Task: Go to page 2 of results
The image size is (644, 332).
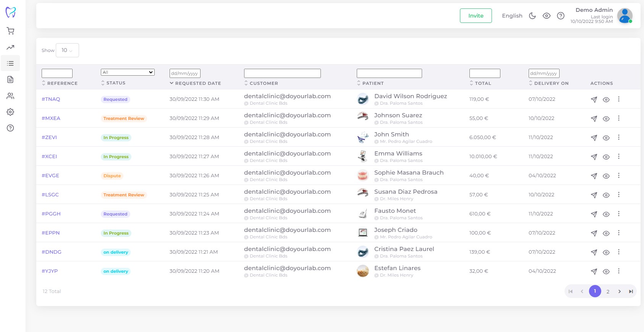Action: coord(608,292)
